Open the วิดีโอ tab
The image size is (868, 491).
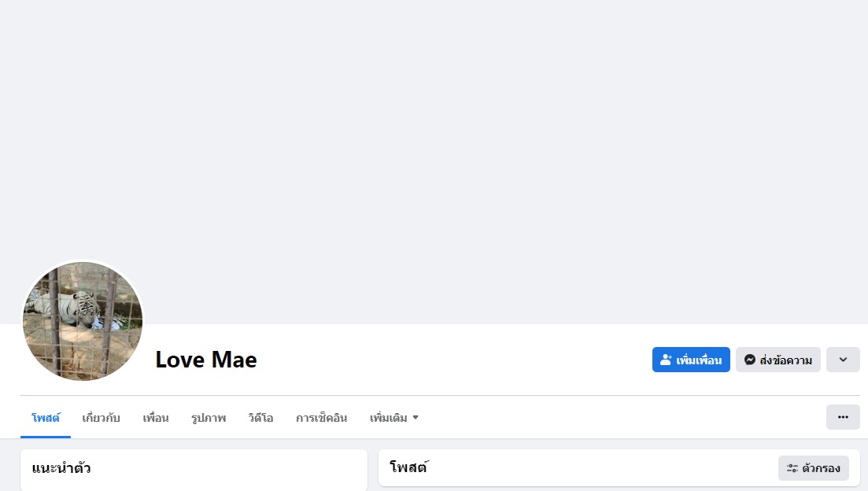pos(260,418)
